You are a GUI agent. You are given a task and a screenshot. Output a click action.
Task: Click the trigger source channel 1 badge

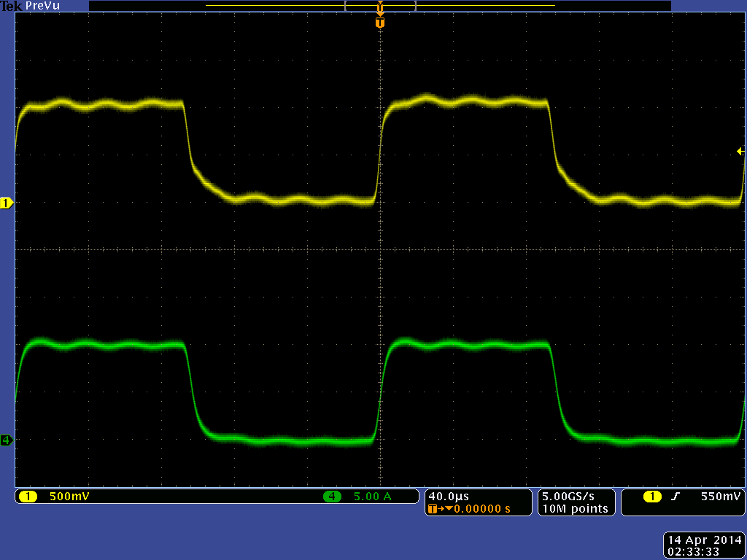click(x=652, y=497)
